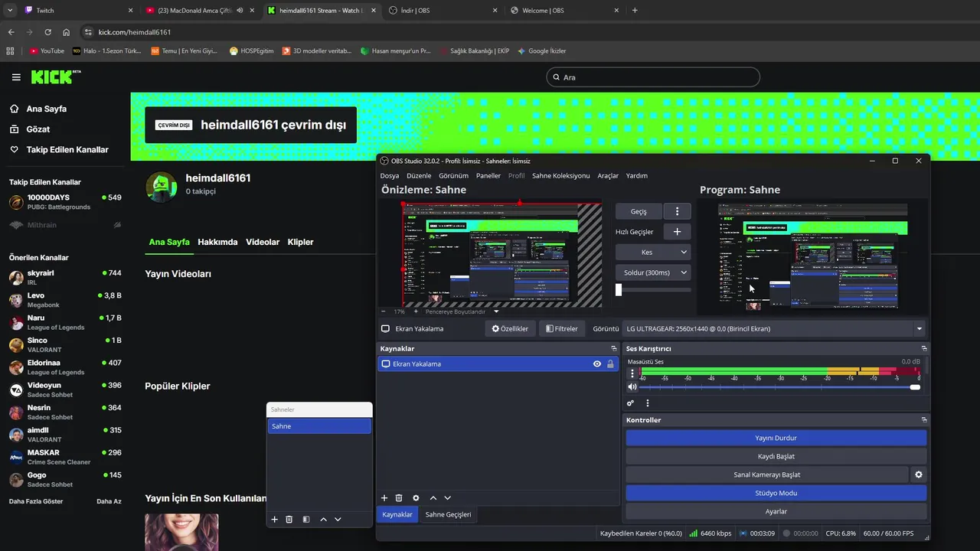Image resolution: width=980 pixels, height=551 pixels.
Task: Move scene up in Sahneler panel
Action: point(323,520)
